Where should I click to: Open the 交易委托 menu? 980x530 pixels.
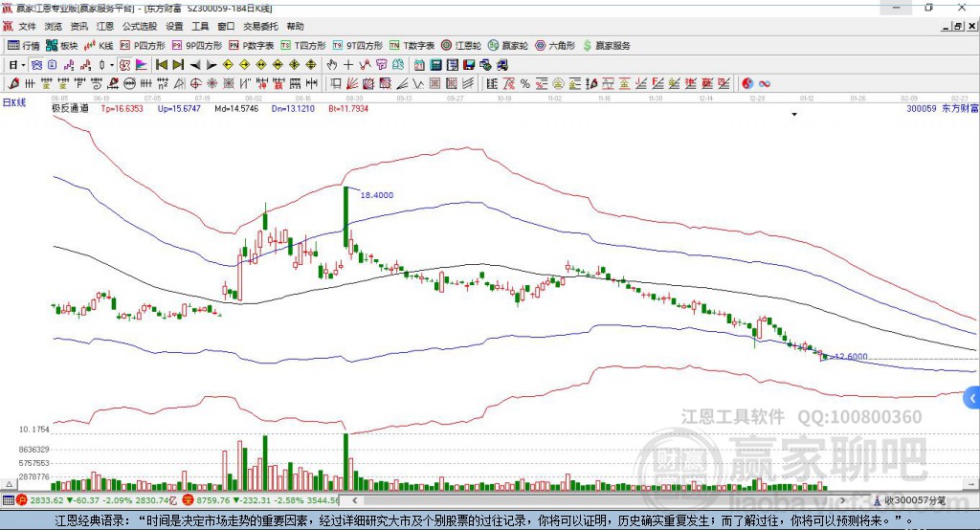coord(260,26)
